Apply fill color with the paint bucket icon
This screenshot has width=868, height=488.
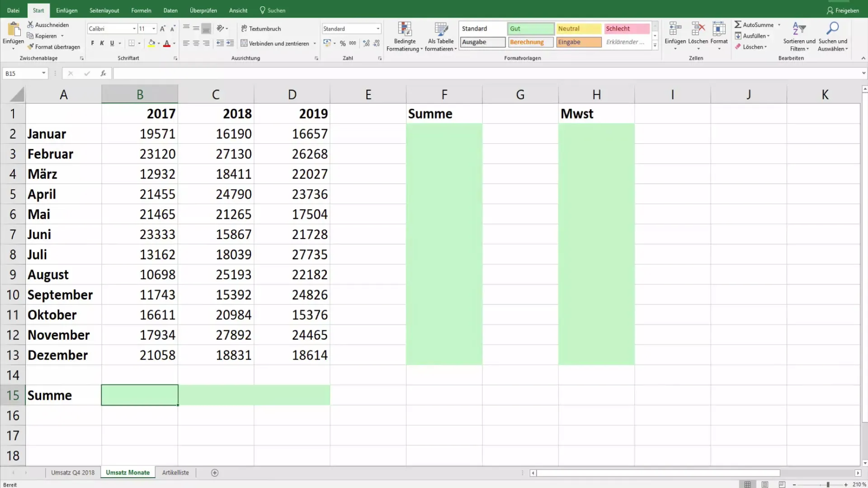point(152,43)
